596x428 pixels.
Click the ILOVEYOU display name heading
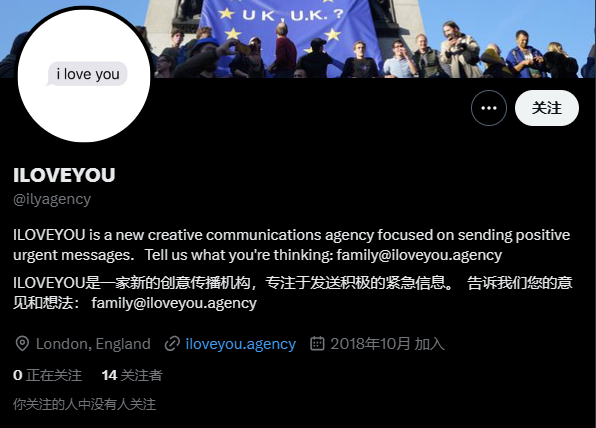tap(64, 175)
